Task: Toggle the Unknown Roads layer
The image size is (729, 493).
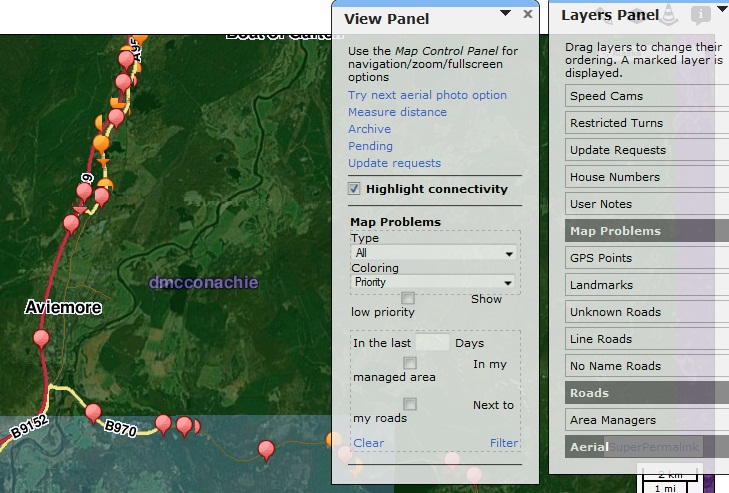Action: point(647,312)
